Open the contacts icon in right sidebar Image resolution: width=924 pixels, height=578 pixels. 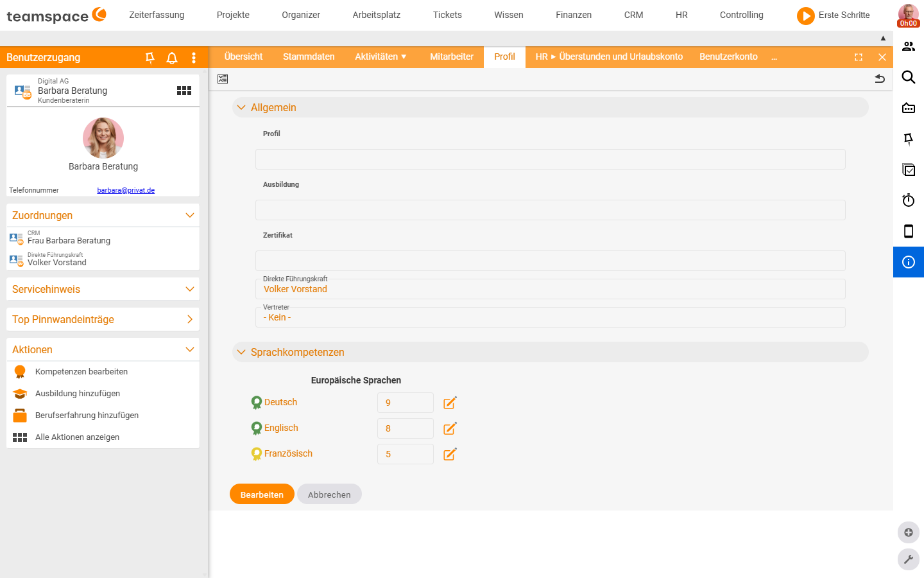coord(909,46)
